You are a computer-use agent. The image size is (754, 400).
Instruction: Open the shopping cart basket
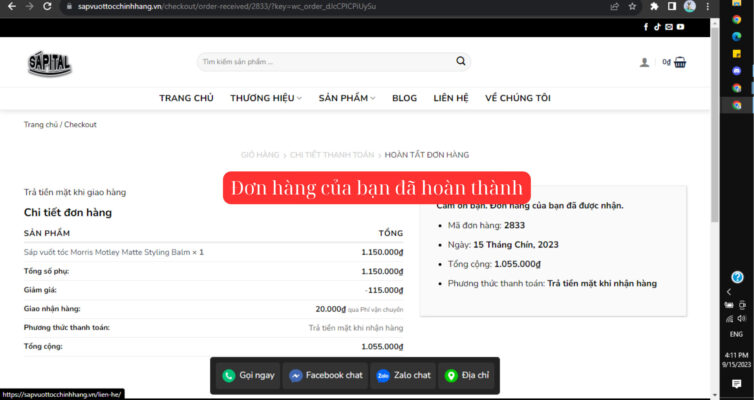tap(680, 62)
